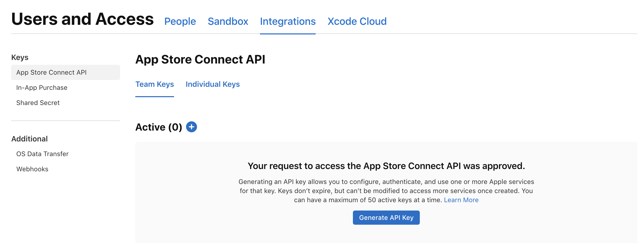The height and width of the screenshot is (250, 644).
Task: Go to the Xcode Cloud tab
Action: pos(357,22)
